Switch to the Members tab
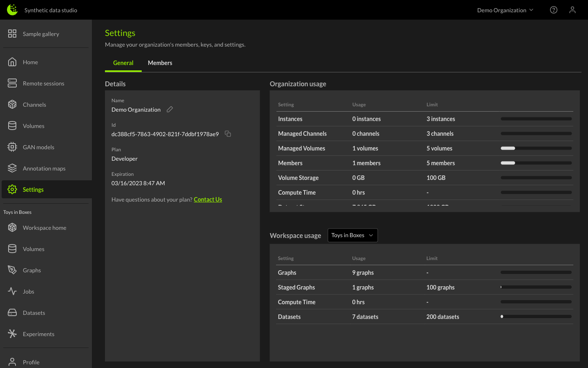This screenshot has height=368, width=588. click(x=160, y=63)
